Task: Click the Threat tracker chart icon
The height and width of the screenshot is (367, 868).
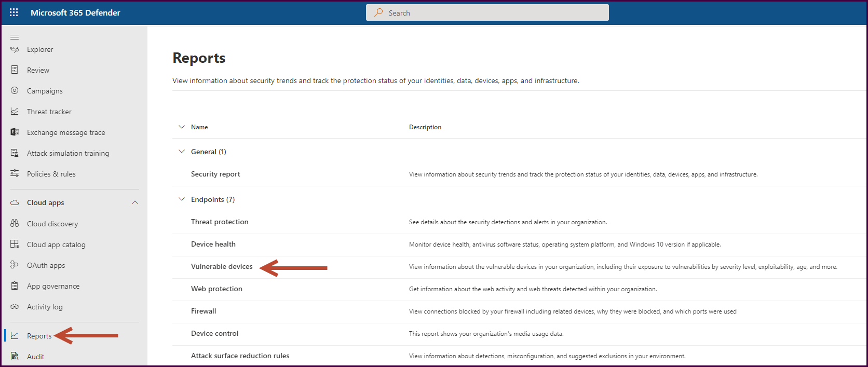Action: point(15,112)
